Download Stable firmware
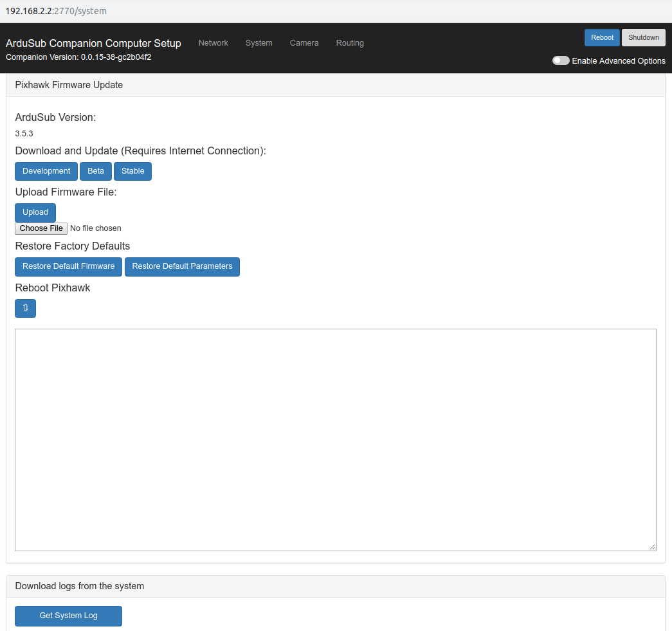Screen dimensions: 672x631 [132, 171]
